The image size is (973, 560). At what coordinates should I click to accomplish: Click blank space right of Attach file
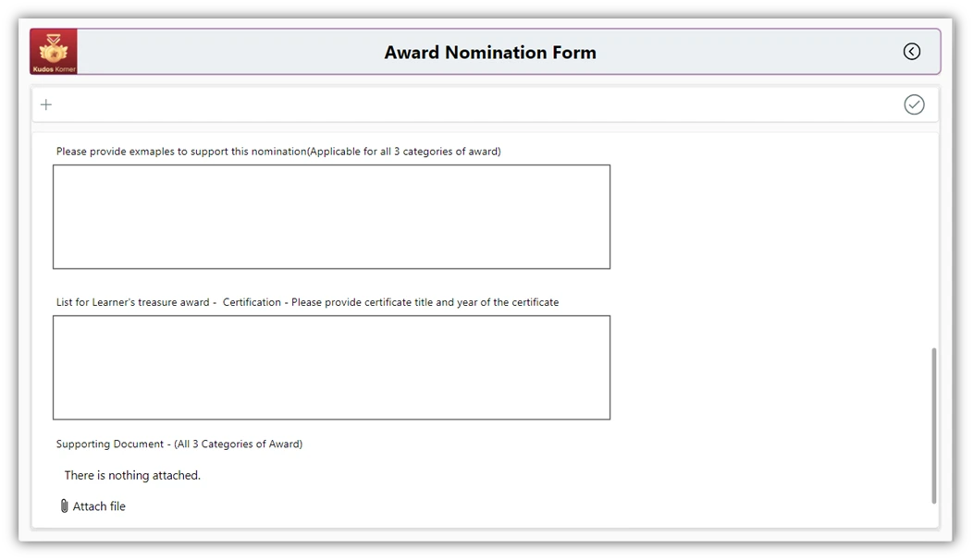(462, 506)
